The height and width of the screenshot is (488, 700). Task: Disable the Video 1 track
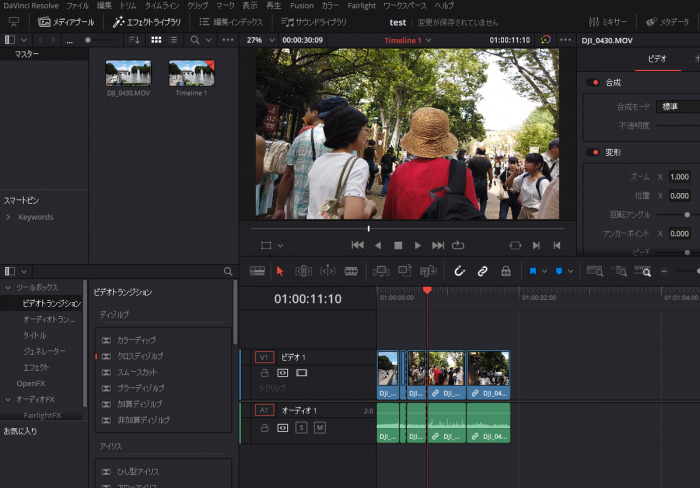click(x=302, y=373)
